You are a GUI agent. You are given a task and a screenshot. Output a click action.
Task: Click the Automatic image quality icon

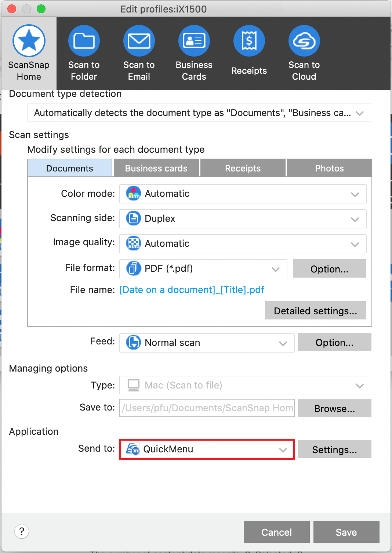134,243
